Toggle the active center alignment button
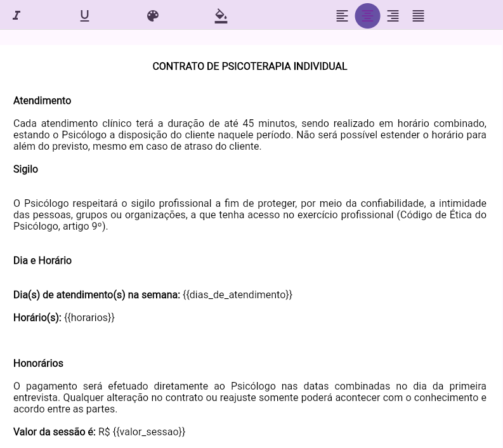503x448 pixels. click(367, 16)
